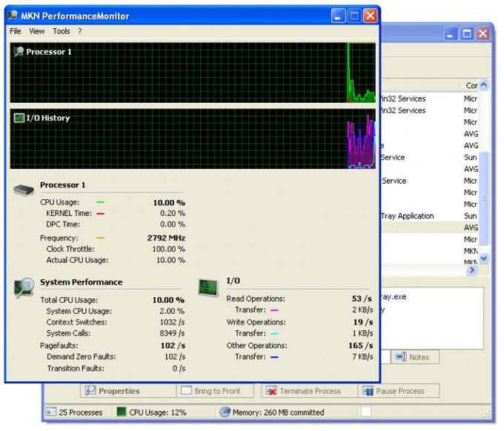This screenshot has width=504, height=431.
Task: Minimize the MKN PerformanceMonitor window
Action: coord(338,16)
